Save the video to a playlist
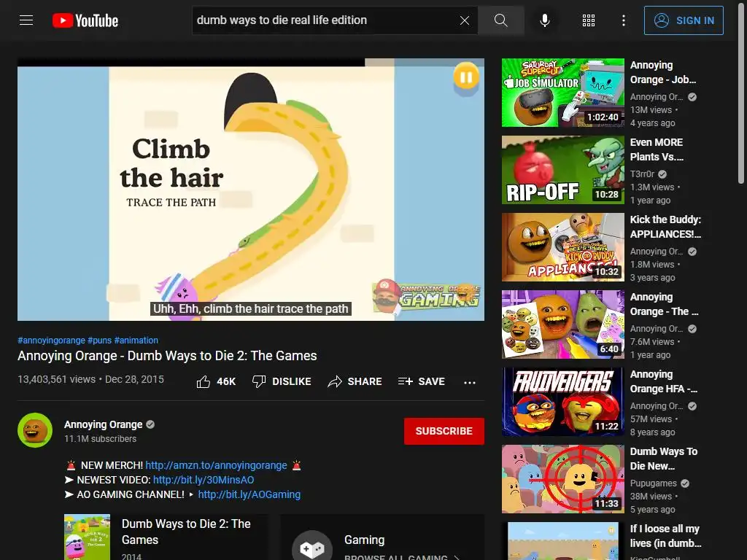The width and height of the screenshot is (747, 560). pos(422,381)
